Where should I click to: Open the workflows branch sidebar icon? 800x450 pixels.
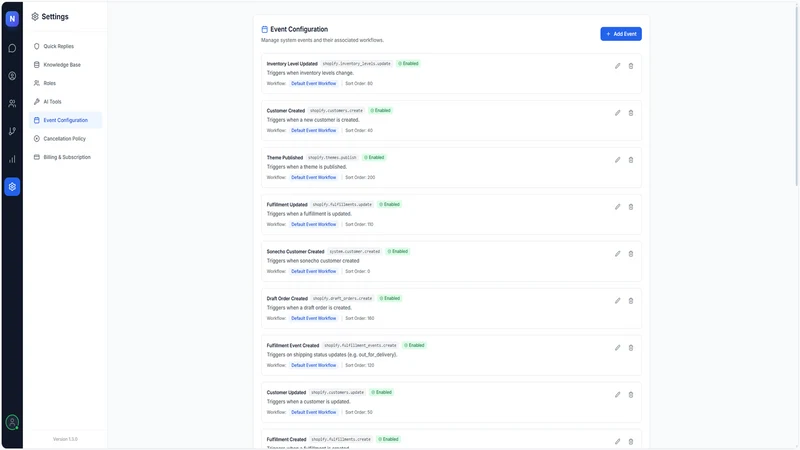[12, 132]
